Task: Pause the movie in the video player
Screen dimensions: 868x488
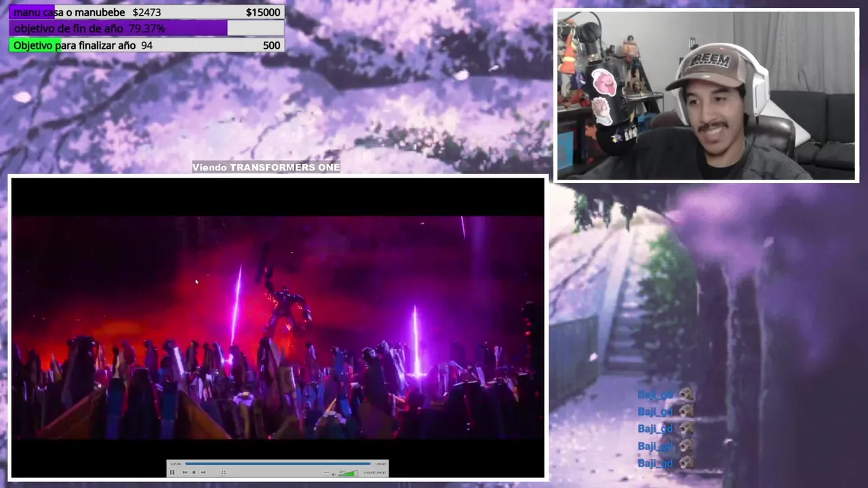Action: pos(172,472)
